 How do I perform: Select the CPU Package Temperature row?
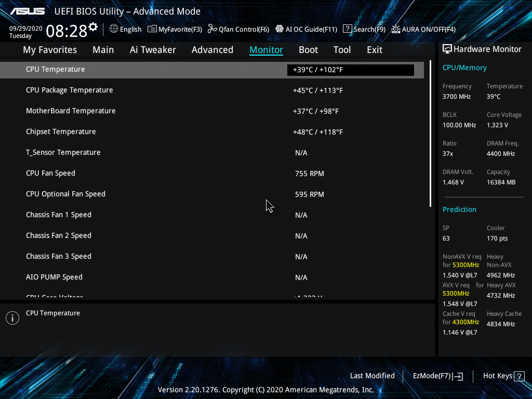(x=212, y=90)
